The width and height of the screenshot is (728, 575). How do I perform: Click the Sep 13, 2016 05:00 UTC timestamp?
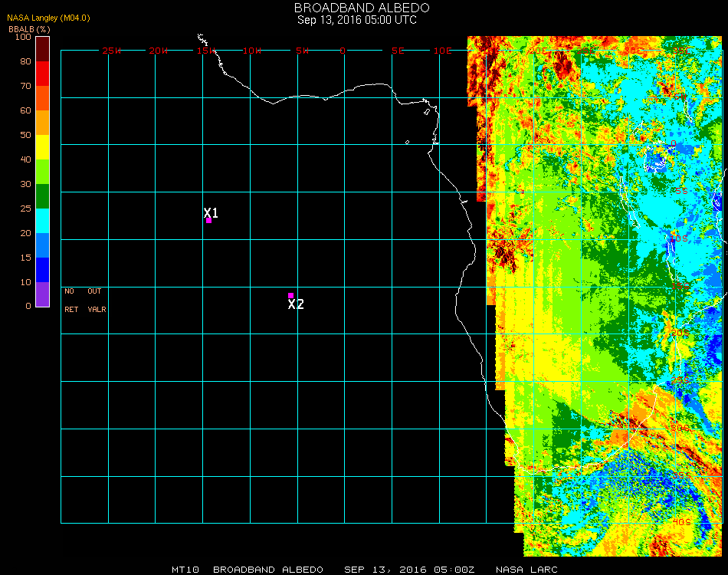tap(357, 20)
